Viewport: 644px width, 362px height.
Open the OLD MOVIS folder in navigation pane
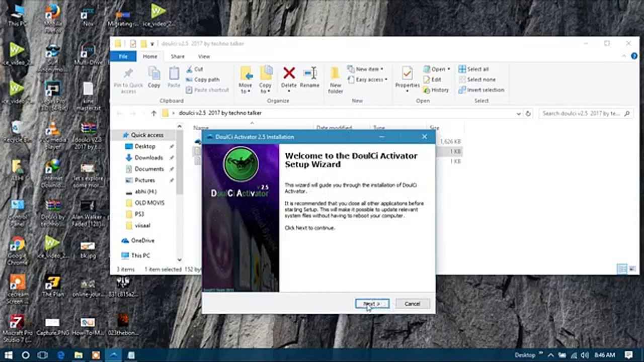click(149, 203)
